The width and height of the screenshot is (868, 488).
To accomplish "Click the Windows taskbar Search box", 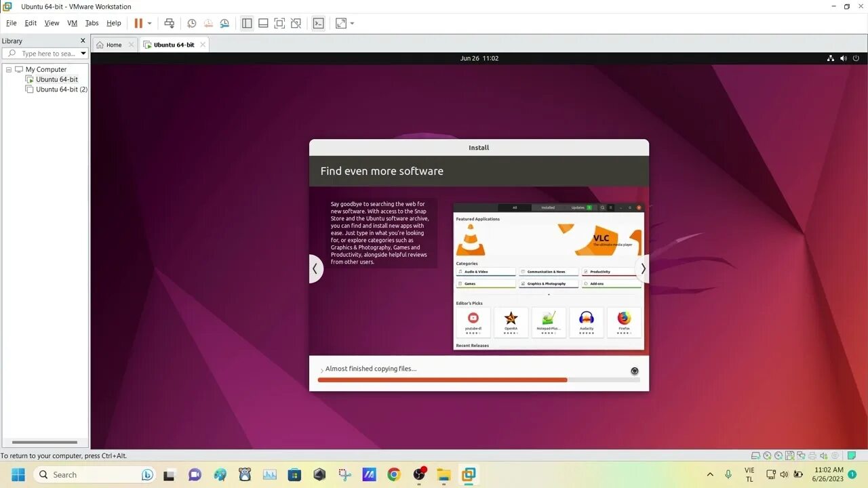I will (x=95, y=474).
